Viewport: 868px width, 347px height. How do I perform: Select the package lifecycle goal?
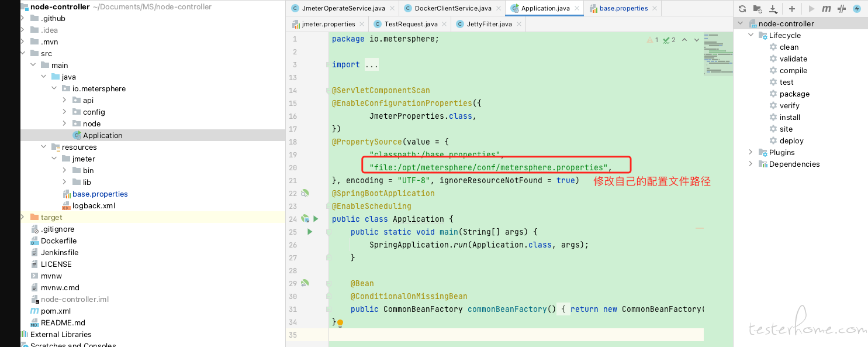[794, 94]
